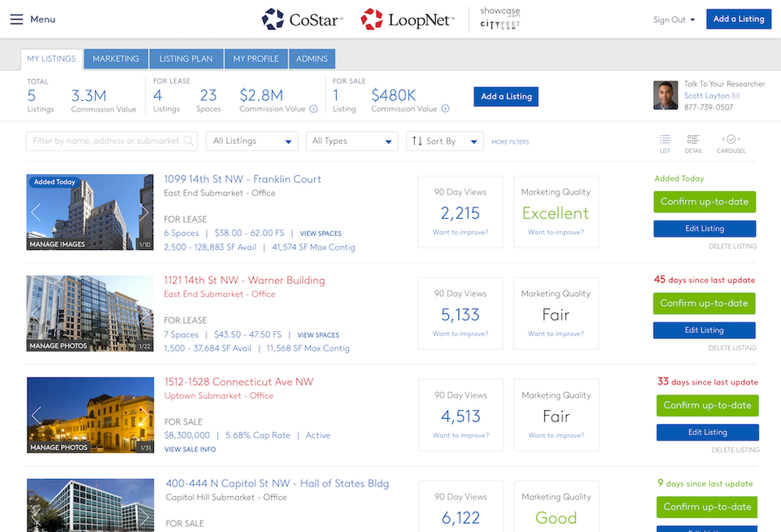Expand the Sign Out dropdown
The height and width of the screenshot is (532, 781).
point(674,20)
